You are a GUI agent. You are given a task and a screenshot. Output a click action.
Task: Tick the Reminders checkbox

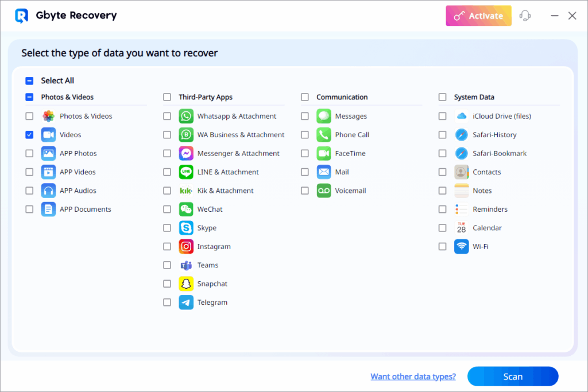point(442,209)
